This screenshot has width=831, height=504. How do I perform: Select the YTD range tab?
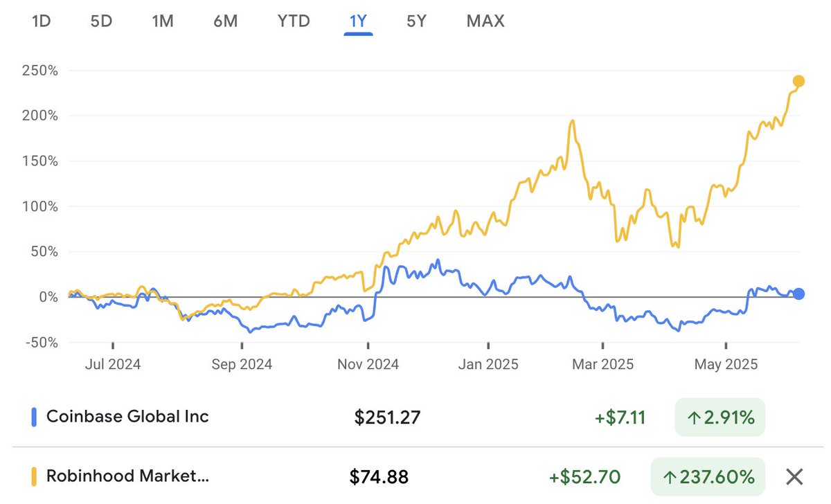click(x=294, y=21)
